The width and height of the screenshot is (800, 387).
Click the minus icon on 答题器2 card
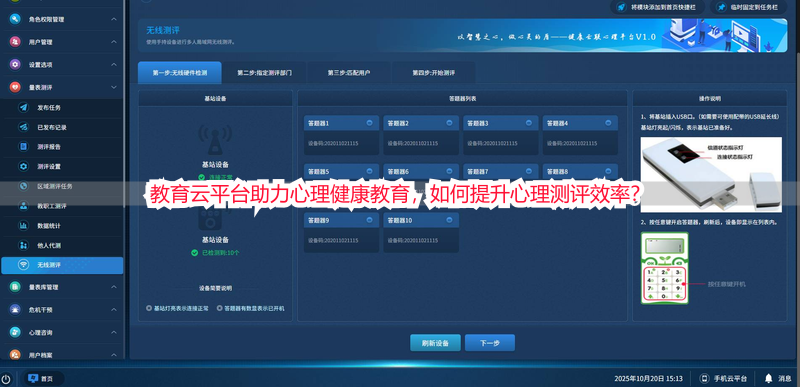[x=449, y=123]
